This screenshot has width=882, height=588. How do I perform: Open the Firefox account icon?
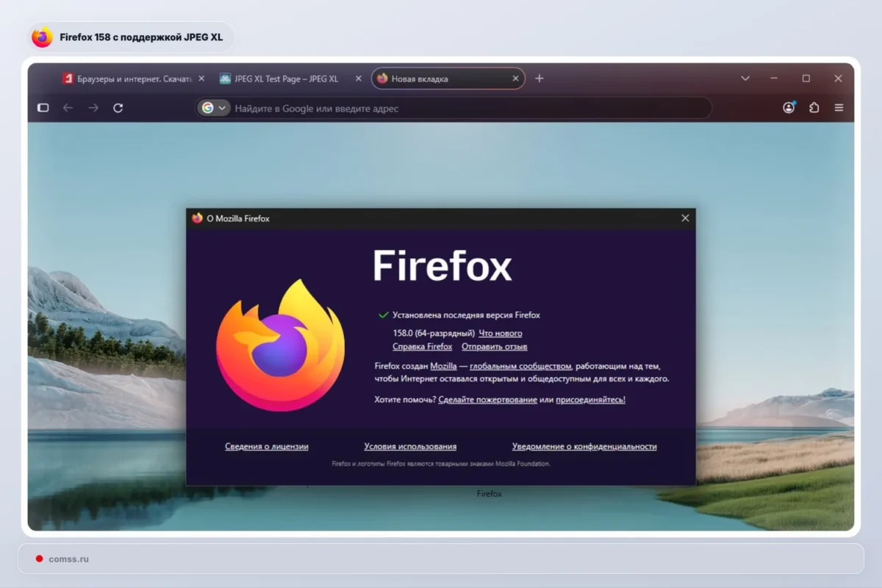coord(789,107)
